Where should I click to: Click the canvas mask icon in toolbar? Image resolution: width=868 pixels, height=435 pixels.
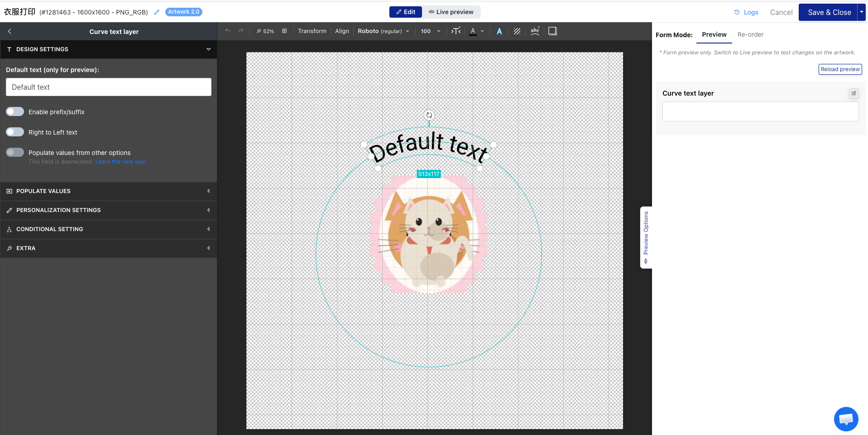click(553, 31)
